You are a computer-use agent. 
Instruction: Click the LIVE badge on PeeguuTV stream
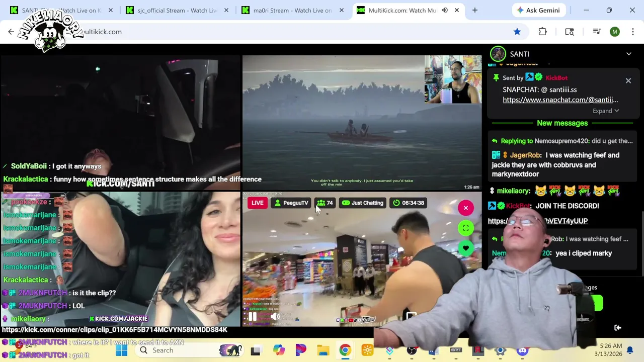click(257, 203)
